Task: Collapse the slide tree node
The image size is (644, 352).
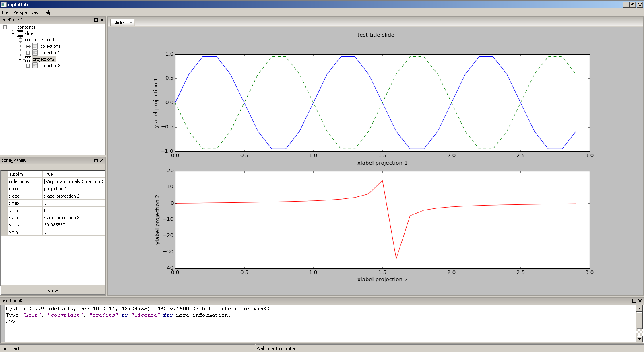Action: pos(12,33)
